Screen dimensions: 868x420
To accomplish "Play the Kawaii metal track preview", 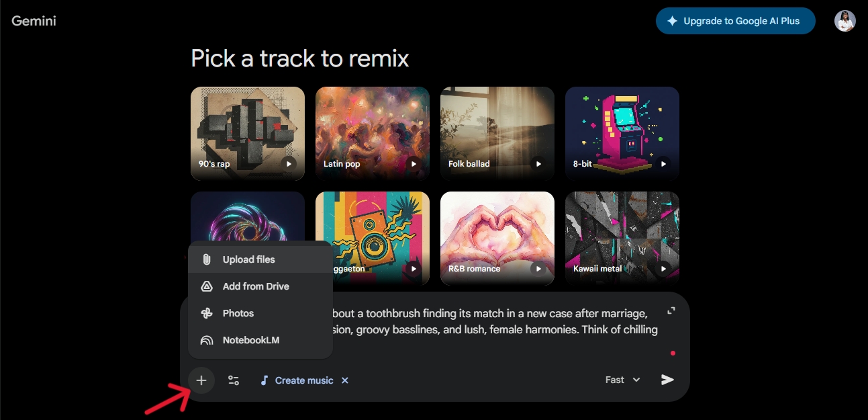I will [663, 268].
